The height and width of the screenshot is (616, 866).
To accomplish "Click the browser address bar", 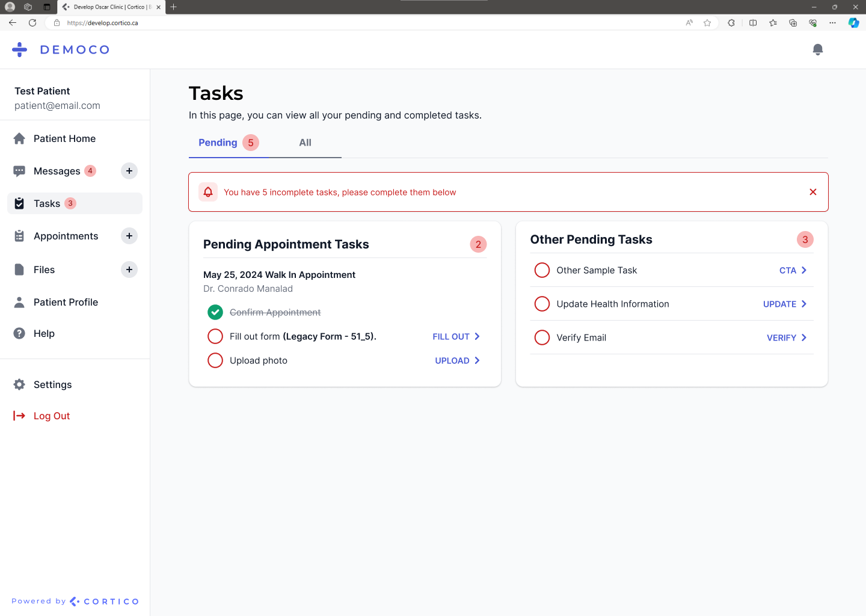I will tap(361, 23).
